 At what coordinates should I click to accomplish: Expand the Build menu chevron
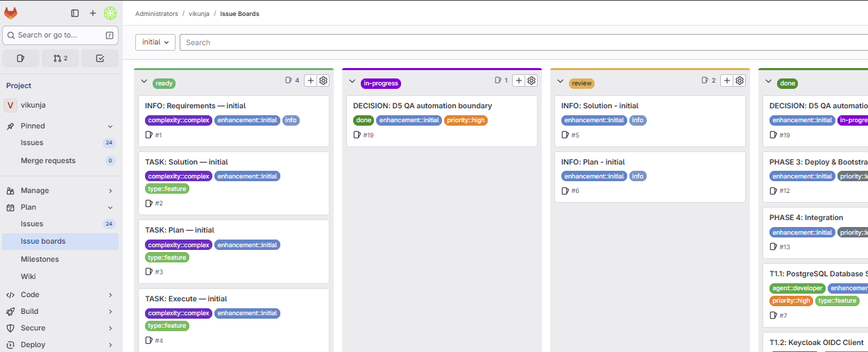[110, 311]
